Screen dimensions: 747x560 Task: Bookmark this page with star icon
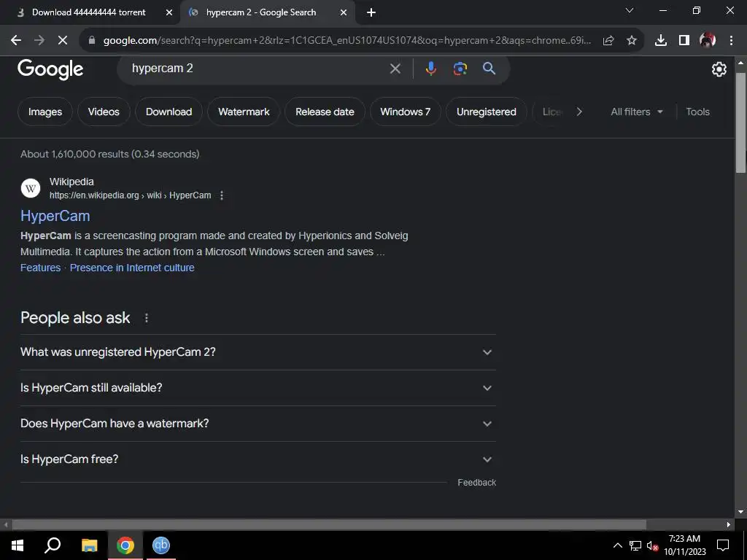(632, 41)
